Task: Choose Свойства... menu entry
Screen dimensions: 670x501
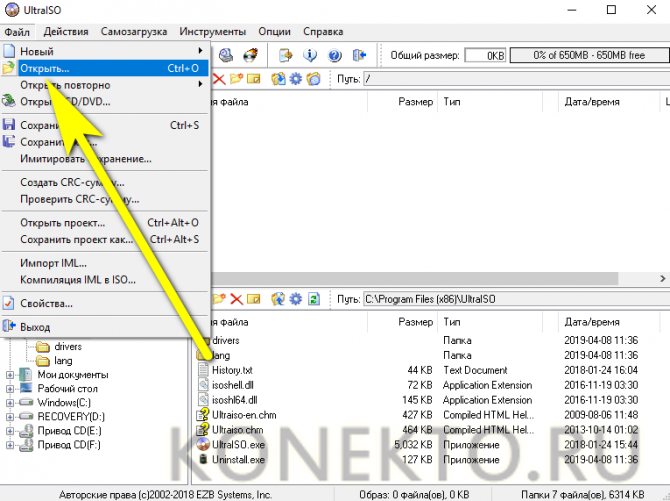Action: click(x=105, y=303)
